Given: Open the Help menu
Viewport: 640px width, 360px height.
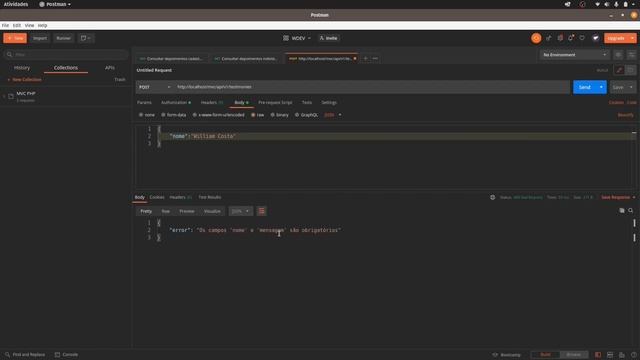Looking at the screenshot, I should pyautogui.click(x=42, y=25).
